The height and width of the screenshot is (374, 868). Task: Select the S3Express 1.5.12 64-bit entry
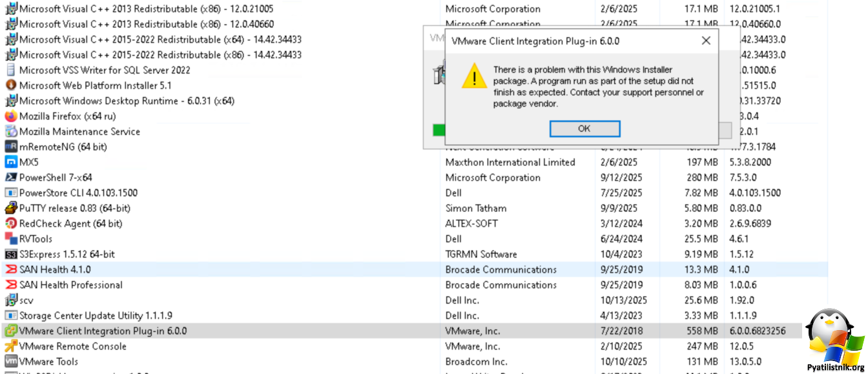coord(67,255)
